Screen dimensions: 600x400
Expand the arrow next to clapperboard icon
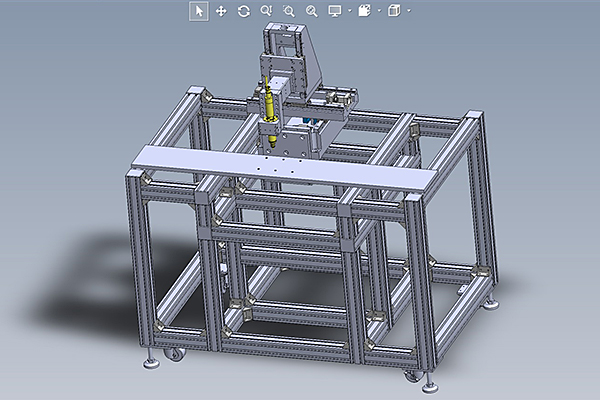(x=379, y=11)
